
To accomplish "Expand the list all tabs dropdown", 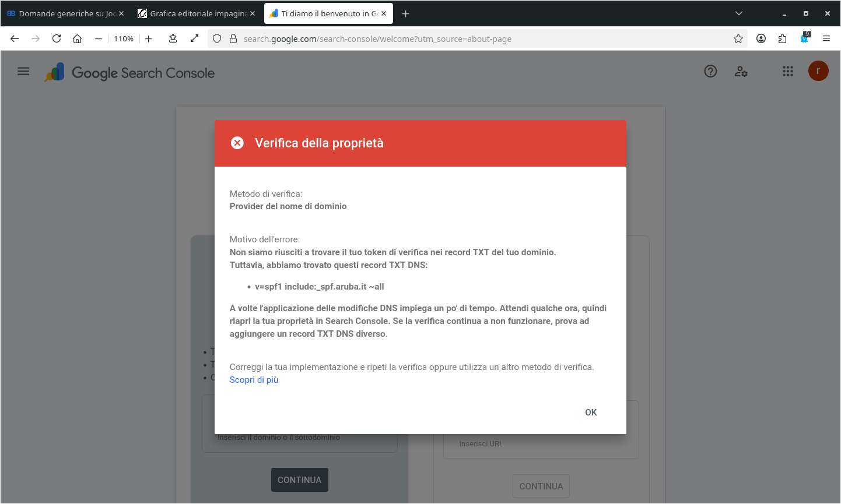I will tap(738, 13).
